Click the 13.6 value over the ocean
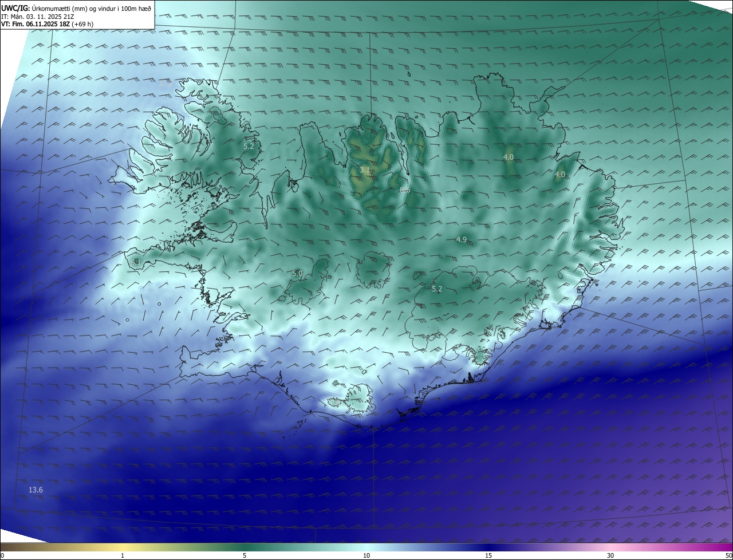733x560 pixels. (x=36, y=490)
